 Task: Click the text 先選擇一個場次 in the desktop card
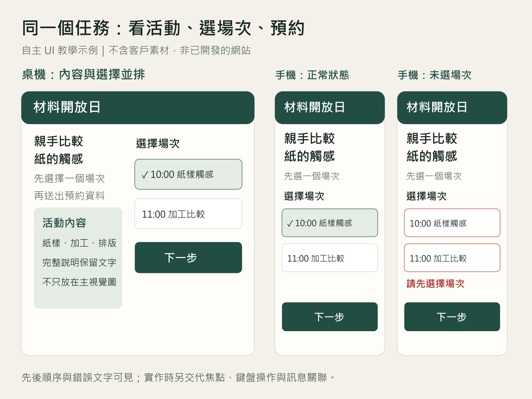coord(69,178)
